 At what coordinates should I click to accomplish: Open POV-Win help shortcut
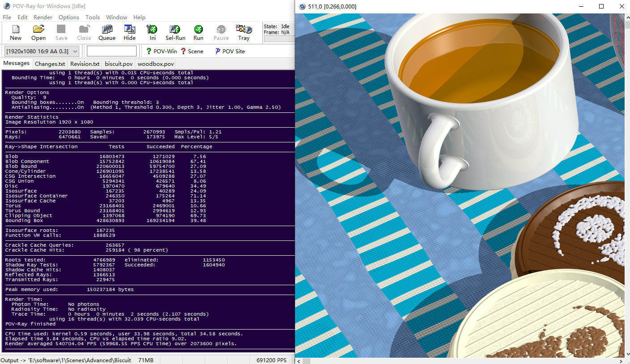[x=162, y=51]
